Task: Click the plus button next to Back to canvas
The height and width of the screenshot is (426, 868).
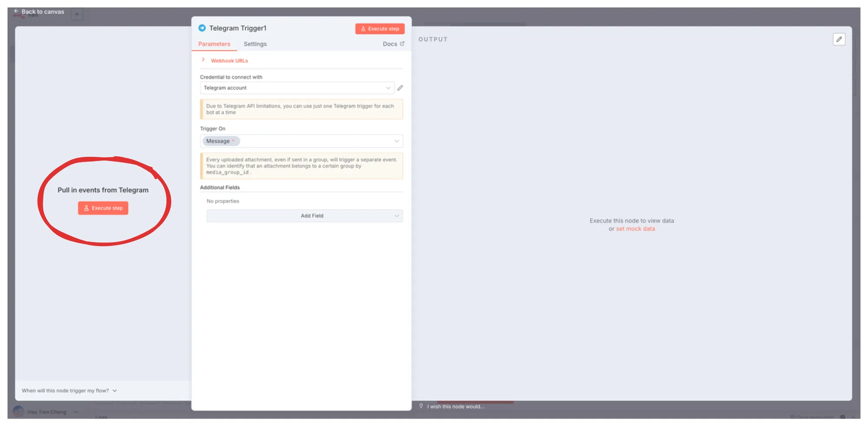Action: pos(77,14)
